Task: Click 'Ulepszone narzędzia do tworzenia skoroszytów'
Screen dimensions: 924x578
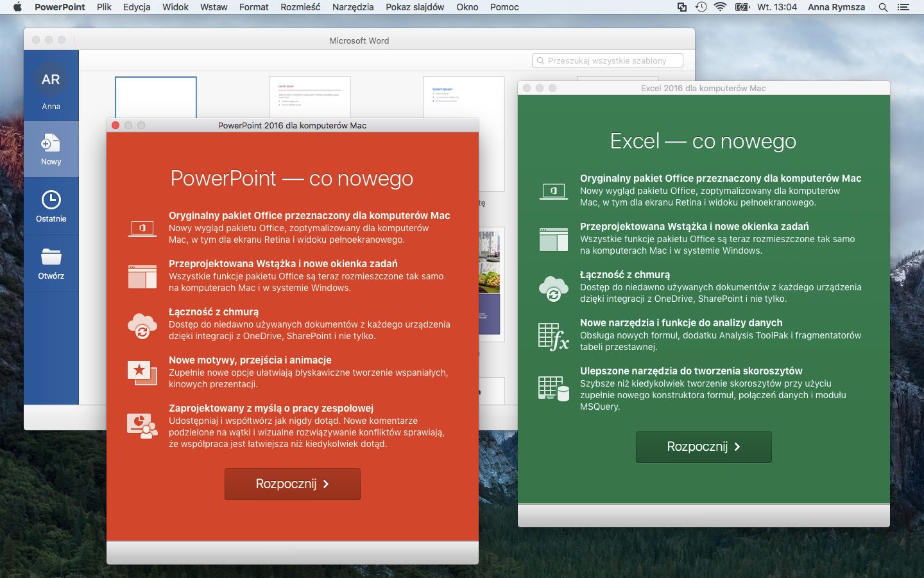Action: pyautogui.click(x=691, y=371)
